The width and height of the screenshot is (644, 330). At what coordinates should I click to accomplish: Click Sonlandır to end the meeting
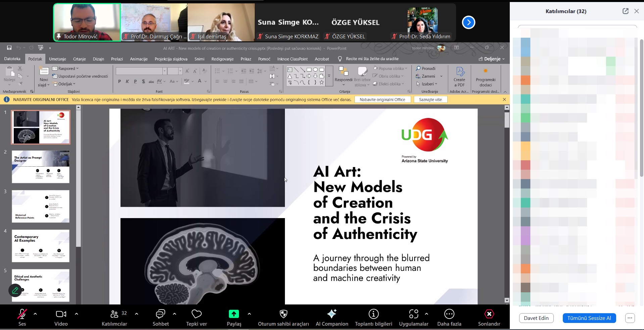(x=489, y=318)
